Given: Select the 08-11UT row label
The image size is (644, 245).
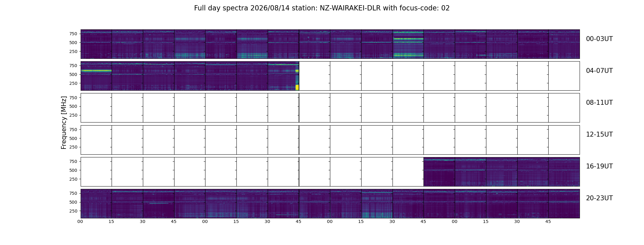Looking at the screenshot, I should pos(599,103).
